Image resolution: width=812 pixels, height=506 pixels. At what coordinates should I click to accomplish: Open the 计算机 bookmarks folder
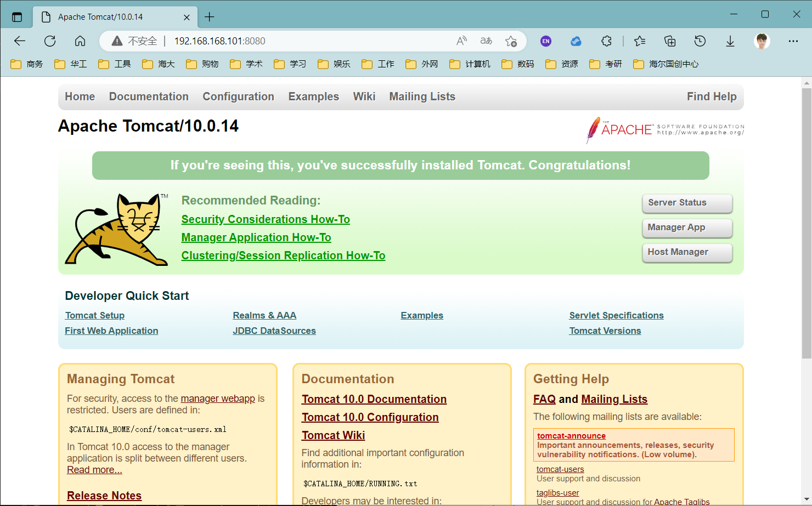coord(470,64)
